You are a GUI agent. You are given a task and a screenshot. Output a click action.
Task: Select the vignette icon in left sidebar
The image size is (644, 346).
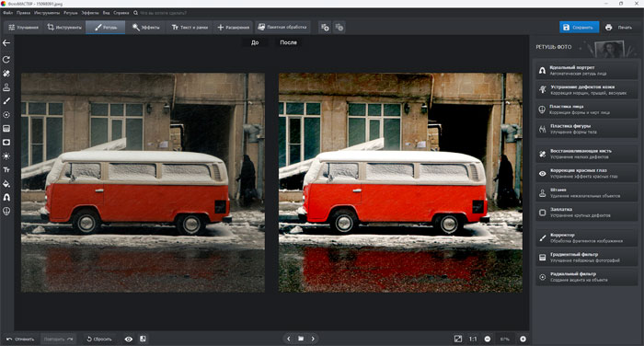(x=6, y=143)
